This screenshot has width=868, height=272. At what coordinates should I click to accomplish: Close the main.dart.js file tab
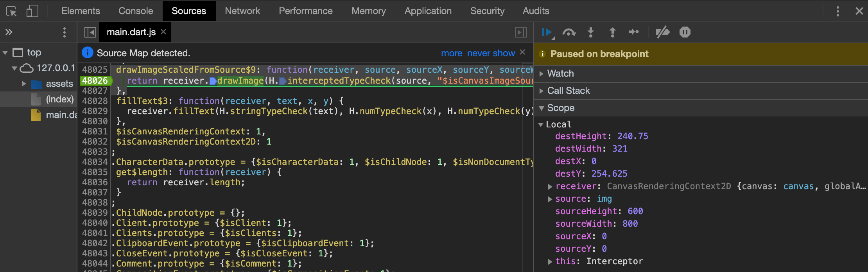163,32
